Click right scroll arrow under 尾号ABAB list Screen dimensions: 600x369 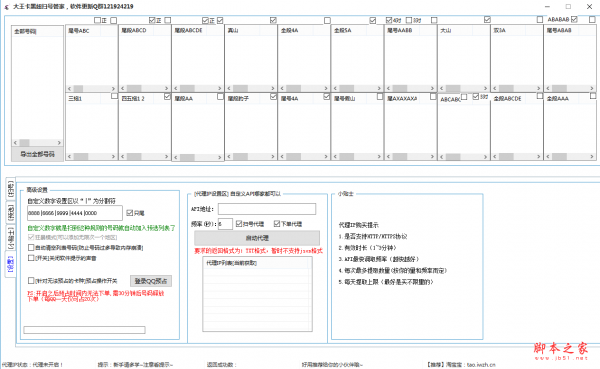tap(592, 88)
